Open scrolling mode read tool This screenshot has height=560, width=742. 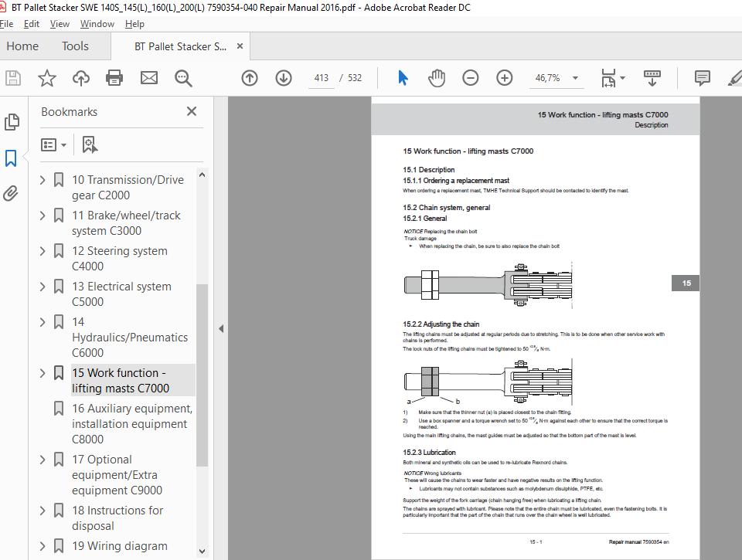pos(652,78)
